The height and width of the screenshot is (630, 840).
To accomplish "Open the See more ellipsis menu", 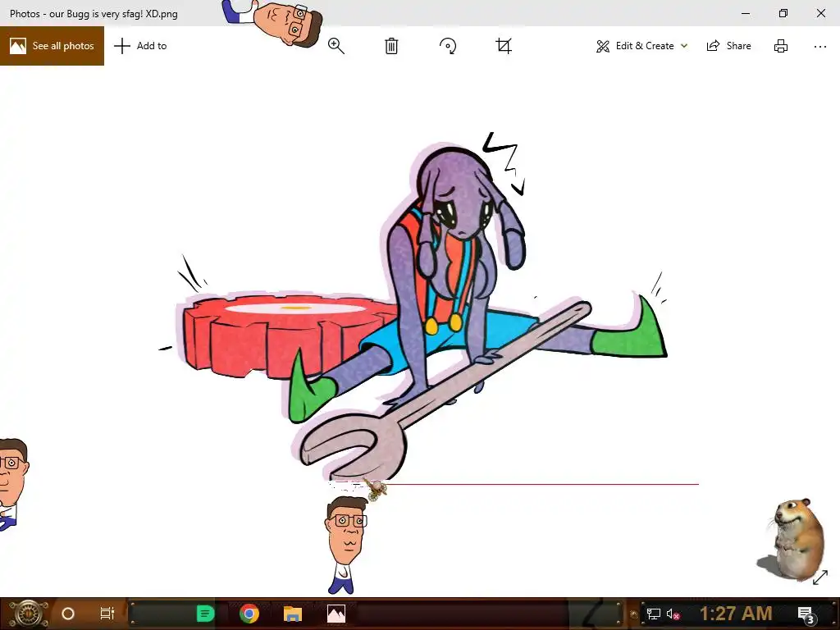I will click(820, 47).
